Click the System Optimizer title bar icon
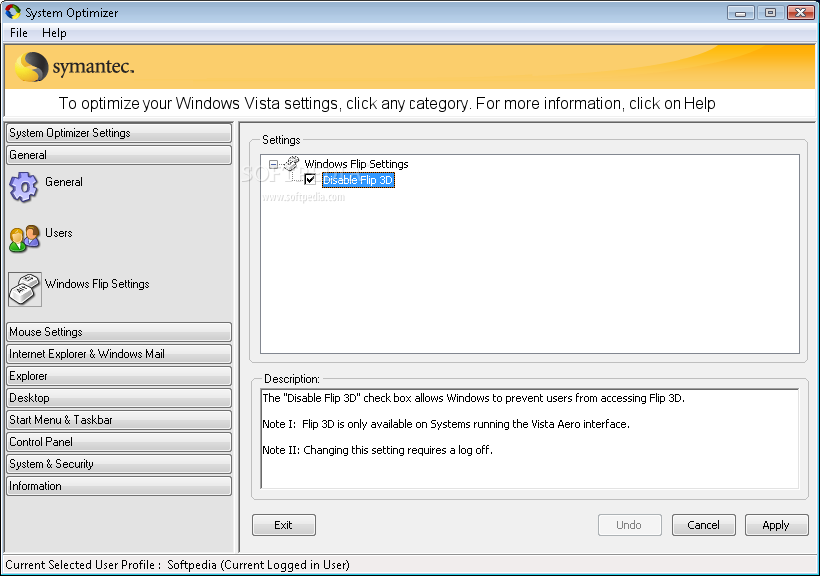Image resolution: width=820 pixels, height=576 pixels. tap(13, 12)
